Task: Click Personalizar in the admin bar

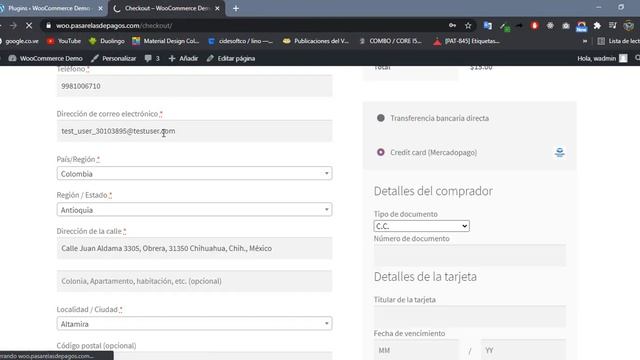Action: [x=113, y=58]
